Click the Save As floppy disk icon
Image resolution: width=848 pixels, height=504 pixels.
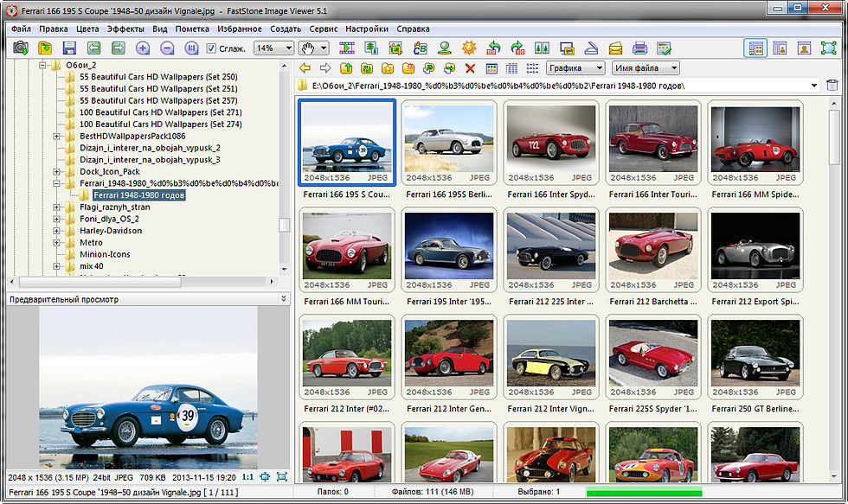pyautogui.click(x=69, y=48)
